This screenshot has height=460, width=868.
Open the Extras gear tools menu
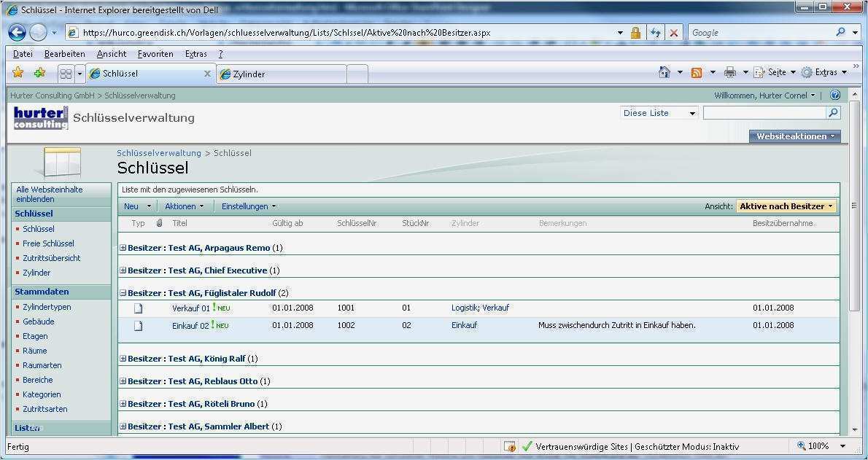[x=824, y=72]
